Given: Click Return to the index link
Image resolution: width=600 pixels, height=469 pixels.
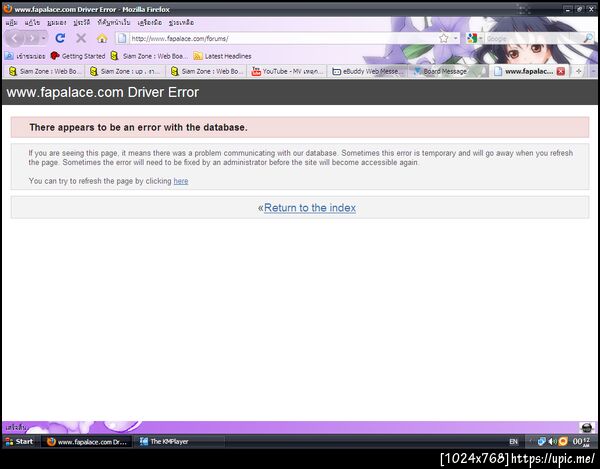Looking at the screenshot, I should pyautogui.click(x=310, y=208).
